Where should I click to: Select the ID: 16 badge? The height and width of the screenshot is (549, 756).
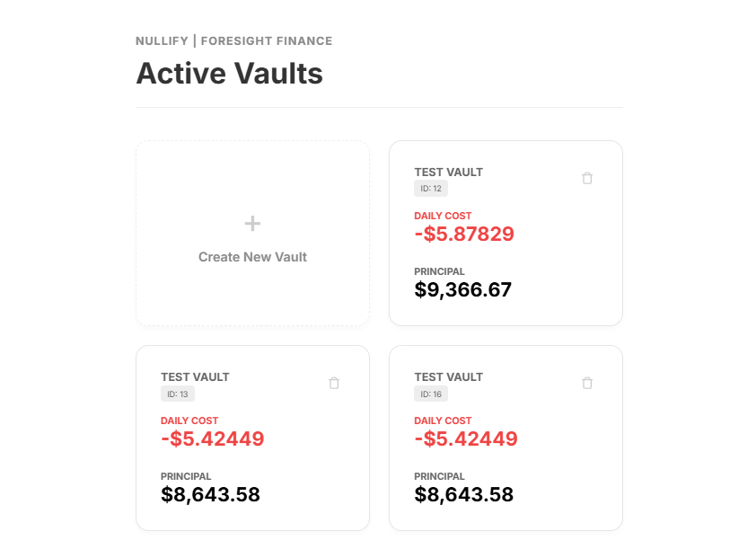point(429,394)
